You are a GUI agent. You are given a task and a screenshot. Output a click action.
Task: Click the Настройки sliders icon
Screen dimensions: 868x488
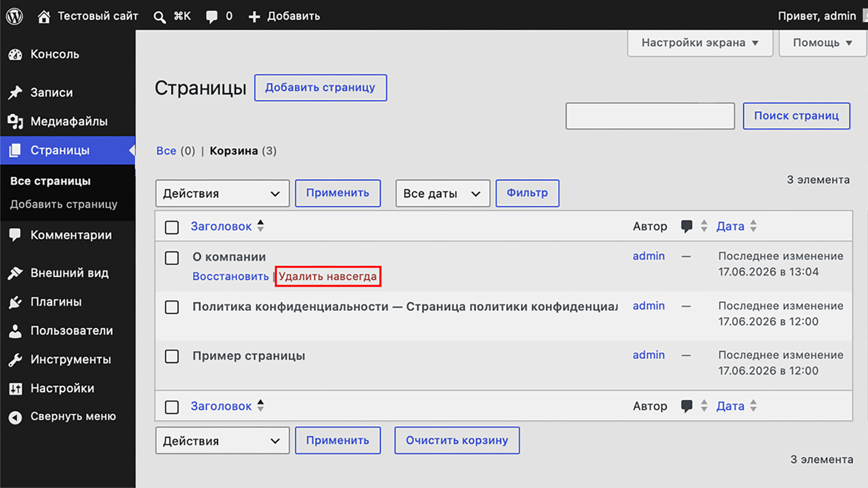(x=15, y=388)
